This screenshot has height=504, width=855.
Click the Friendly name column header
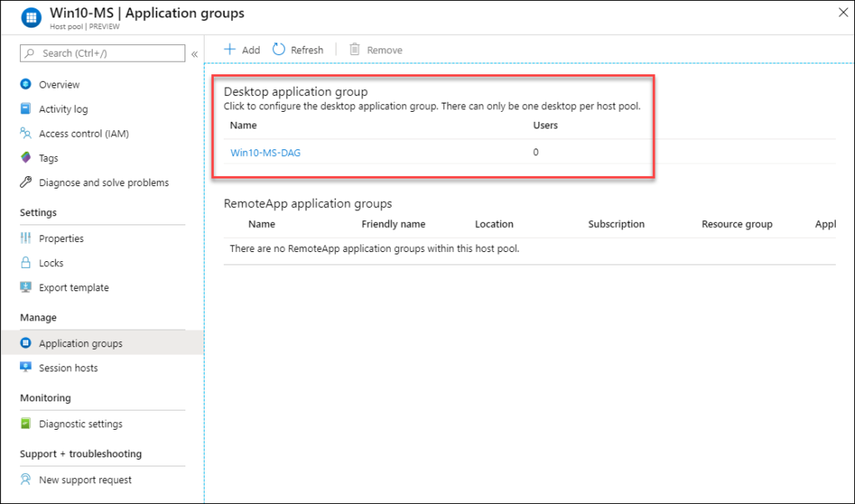tap(393, 224)
